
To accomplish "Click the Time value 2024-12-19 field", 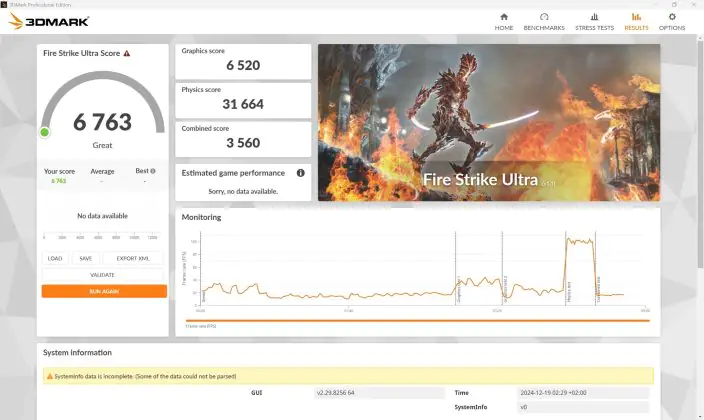I will coord(583,393).
